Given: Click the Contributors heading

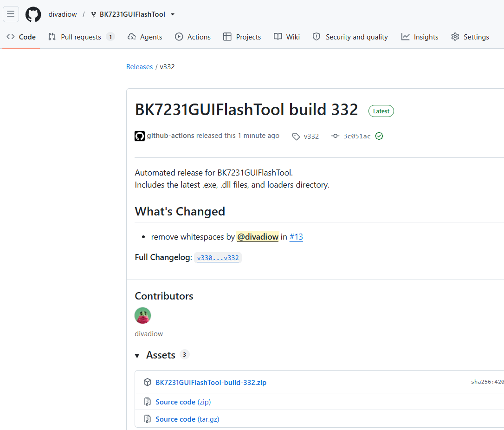Looking at the screenshot, I should click(164, 296).
